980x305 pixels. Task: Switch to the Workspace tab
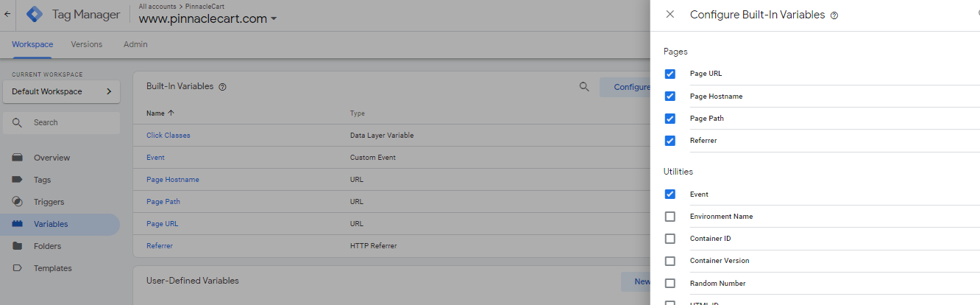(32, 44)
